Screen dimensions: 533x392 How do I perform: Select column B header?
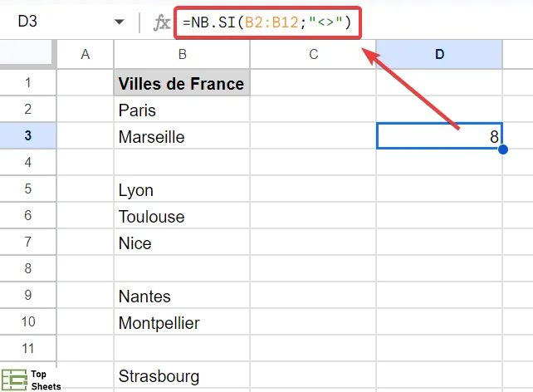(x=182, y=55)
